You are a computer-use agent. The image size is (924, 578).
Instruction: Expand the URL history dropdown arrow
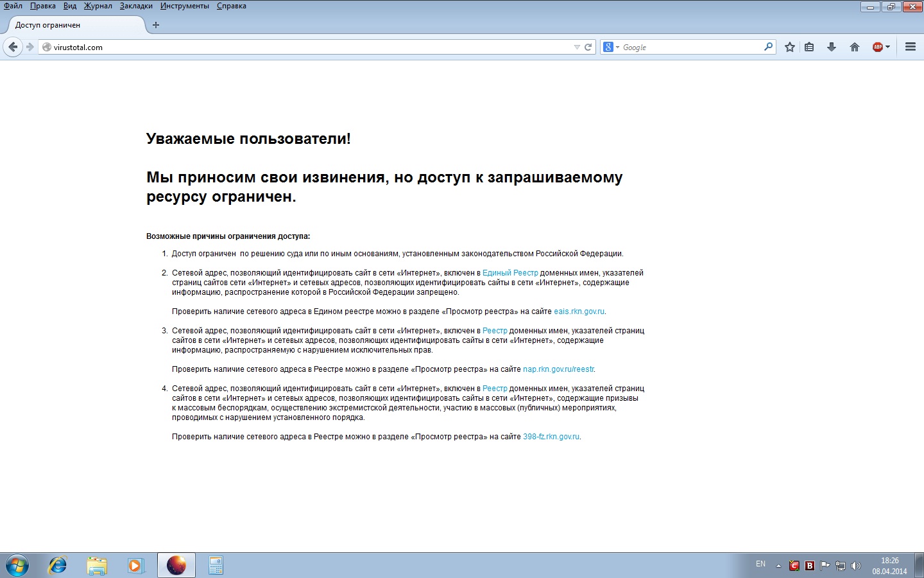(x=577, y=47)
